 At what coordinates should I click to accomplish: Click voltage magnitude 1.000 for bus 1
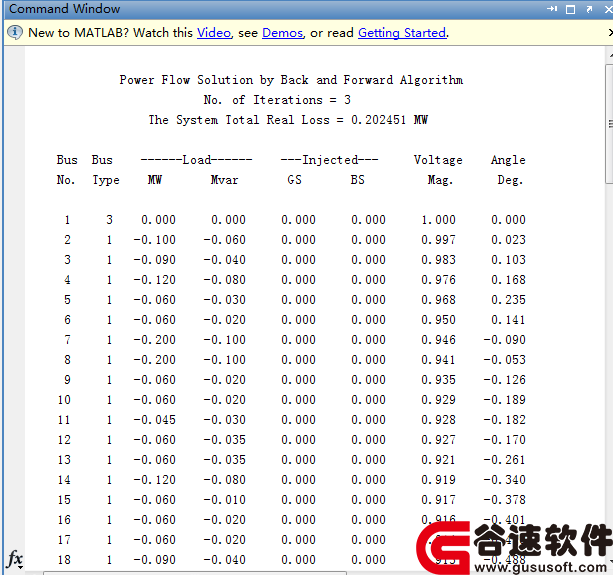point(438,220)
